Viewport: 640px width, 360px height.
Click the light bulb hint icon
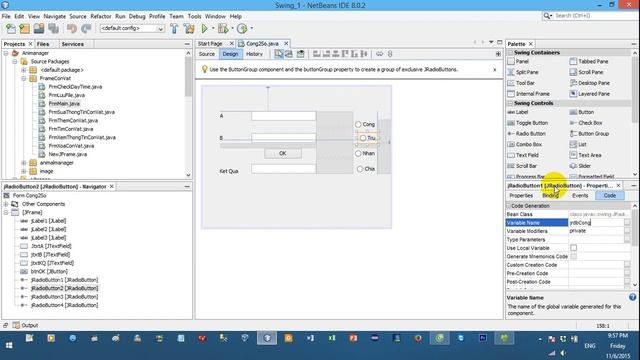tap(204, 69)
